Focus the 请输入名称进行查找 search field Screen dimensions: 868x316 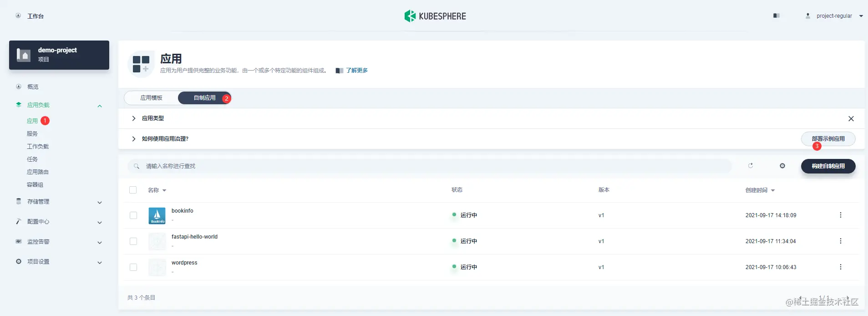pos(430,166)
